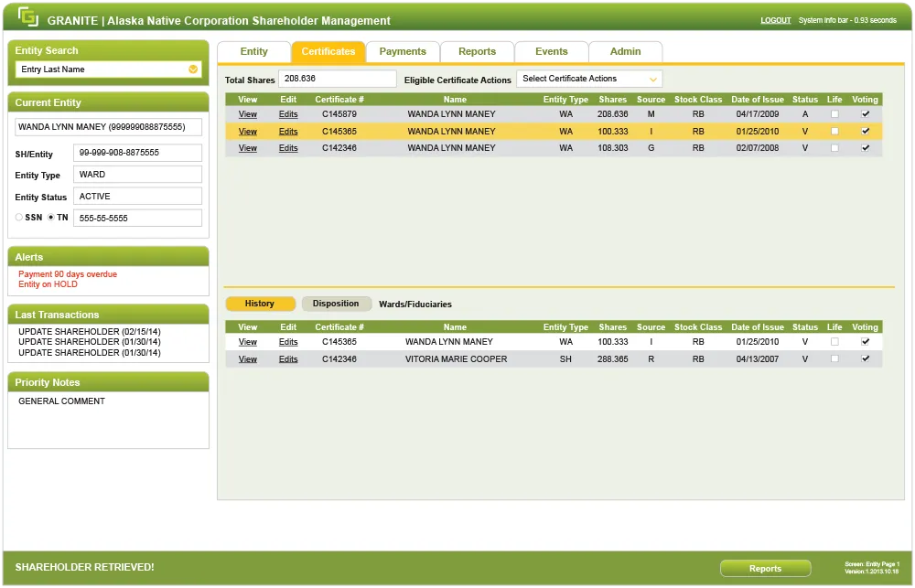915x588 pixels.
Task: Select the TN radio button
Action: tap(51, 218)
